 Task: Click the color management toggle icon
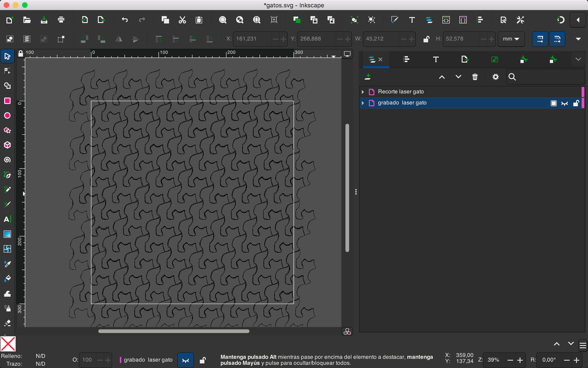click(x=347, y=332)
